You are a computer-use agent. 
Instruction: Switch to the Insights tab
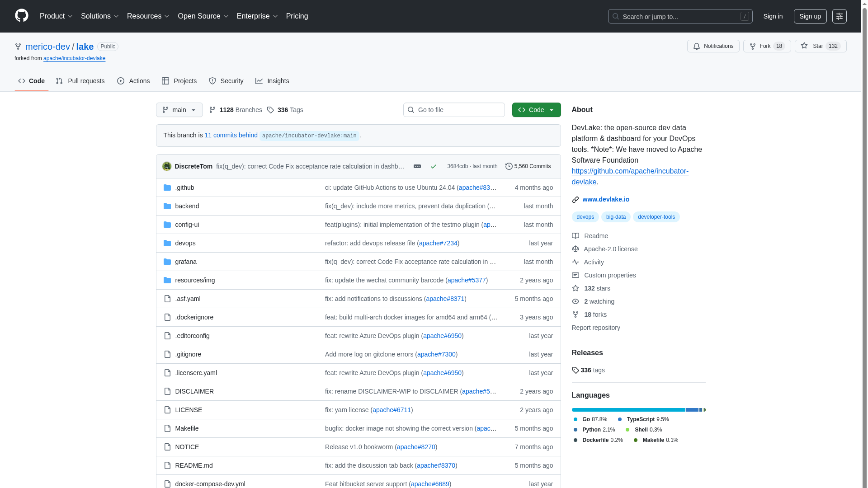click(272, 81)
